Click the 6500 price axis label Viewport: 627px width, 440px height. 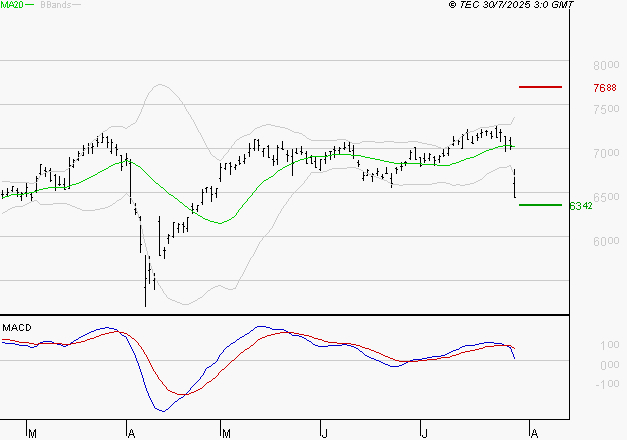click(607, 197)
